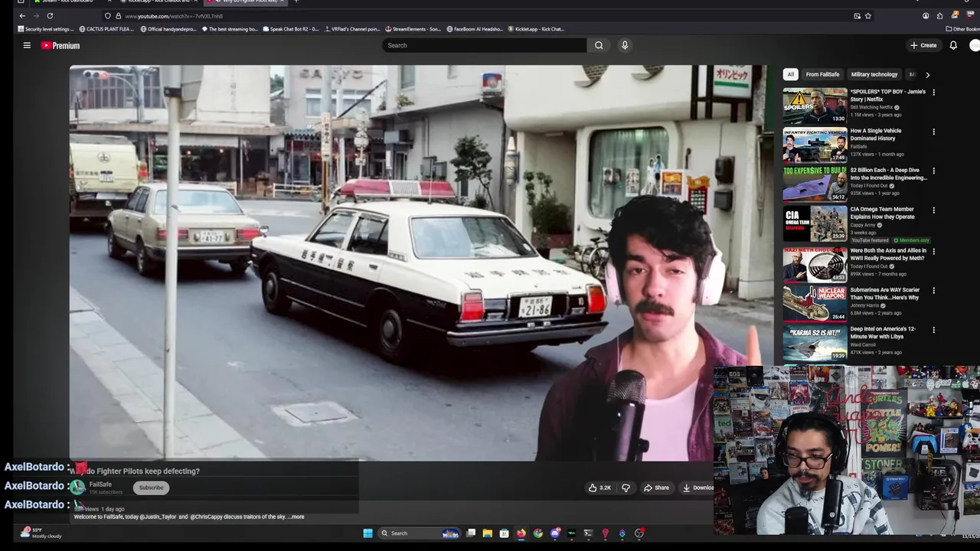Open the weather widget showing Mostly cloudy
This screenshot has width=980, height=551.
click(x=42, y=533)
